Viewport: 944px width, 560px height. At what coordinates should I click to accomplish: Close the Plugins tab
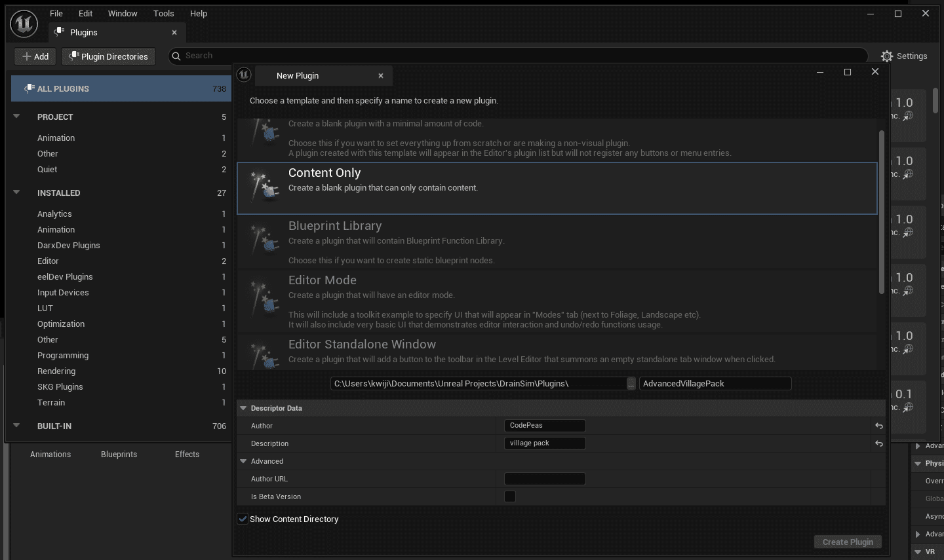[x=174, y=33]
